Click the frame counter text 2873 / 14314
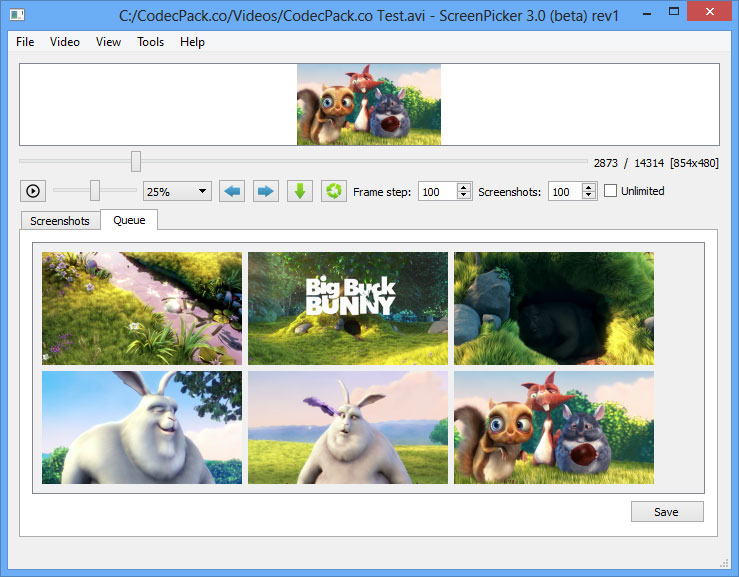The image size is (739, 577). tap(629, 163)
